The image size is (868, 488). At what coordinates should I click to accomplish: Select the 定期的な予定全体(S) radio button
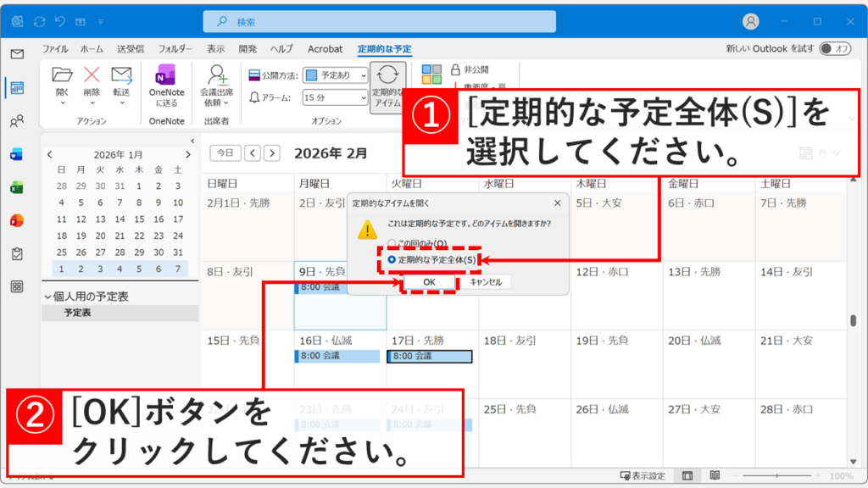click(392, 258)
